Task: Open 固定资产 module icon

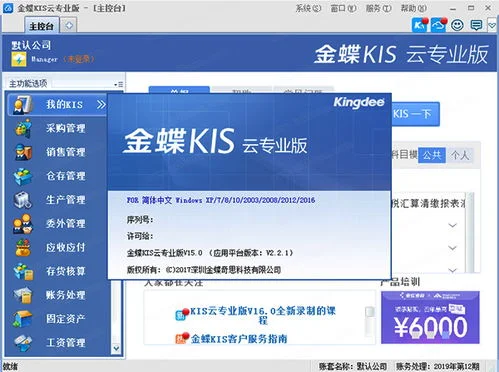Action: click(x=23, y=319)
